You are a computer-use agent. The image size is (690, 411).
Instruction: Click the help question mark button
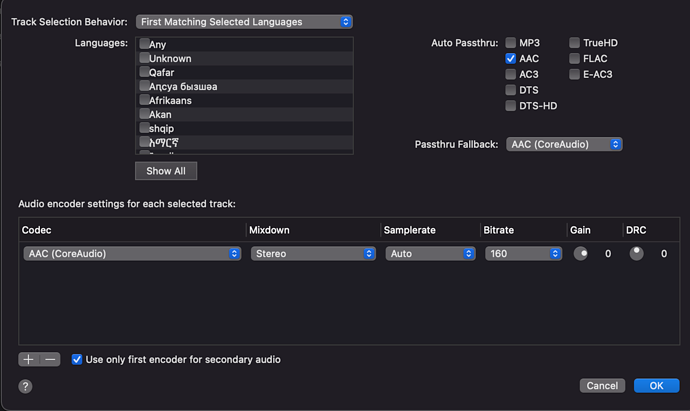click(x=26, y=386)
